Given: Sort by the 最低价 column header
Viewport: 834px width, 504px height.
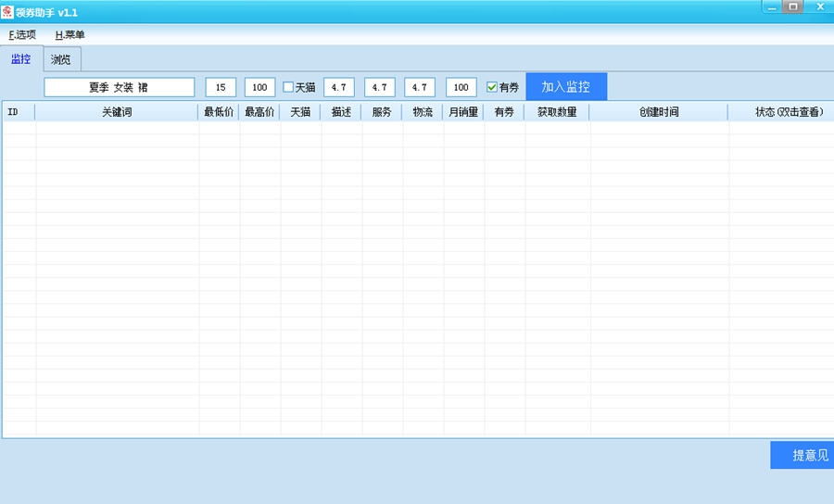Looking at the screenshot, I should pos(219,112).
